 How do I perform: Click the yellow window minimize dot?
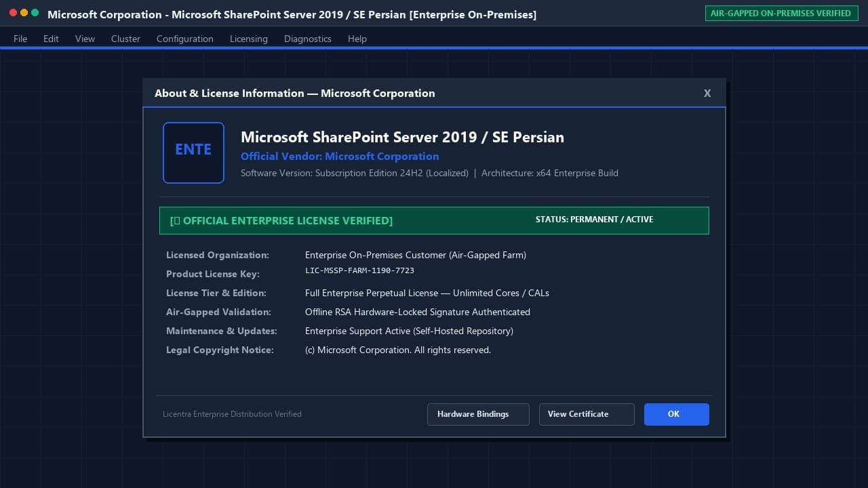tap(24, 13)
